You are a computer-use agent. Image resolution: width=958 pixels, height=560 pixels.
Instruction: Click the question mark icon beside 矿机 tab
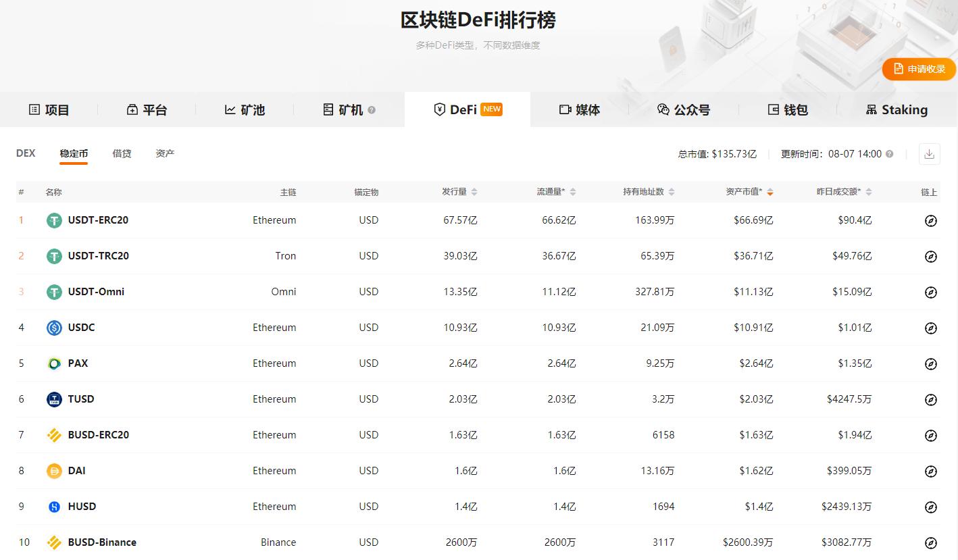click(373, 110)
